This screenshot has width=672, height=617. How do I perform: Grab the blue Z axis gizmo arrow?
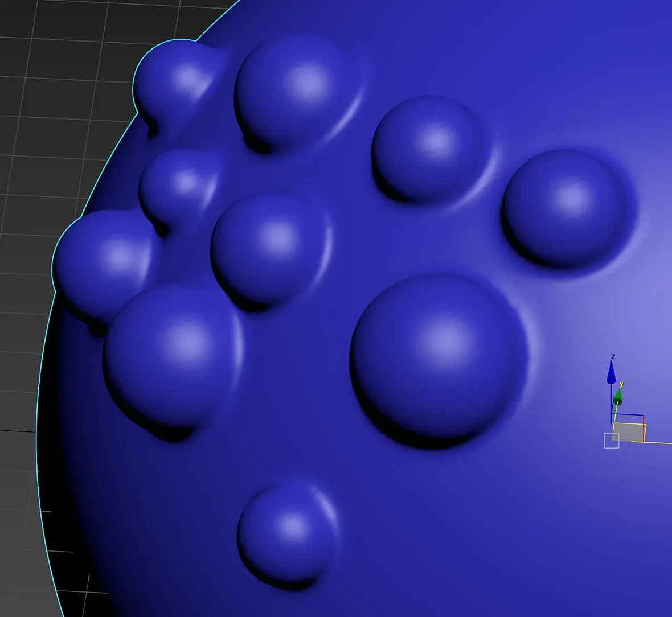pyautogui.click(x=611, y=372)
